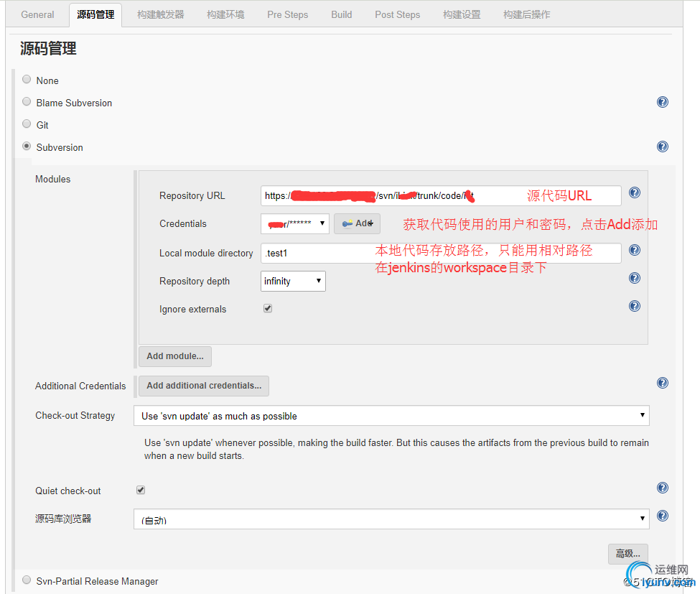Click Add additional credentials... button
This screenshot has height=594, width=700.
(x=204, y=386)
